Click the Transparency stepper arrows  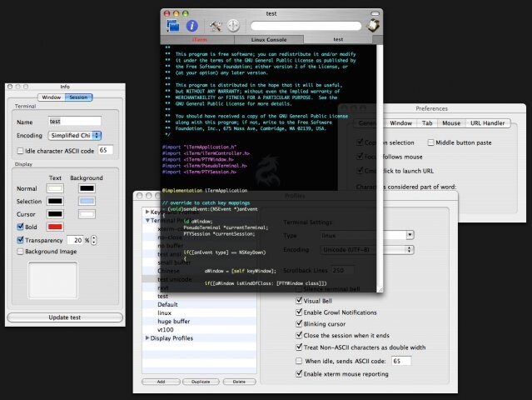click(94, 240)
